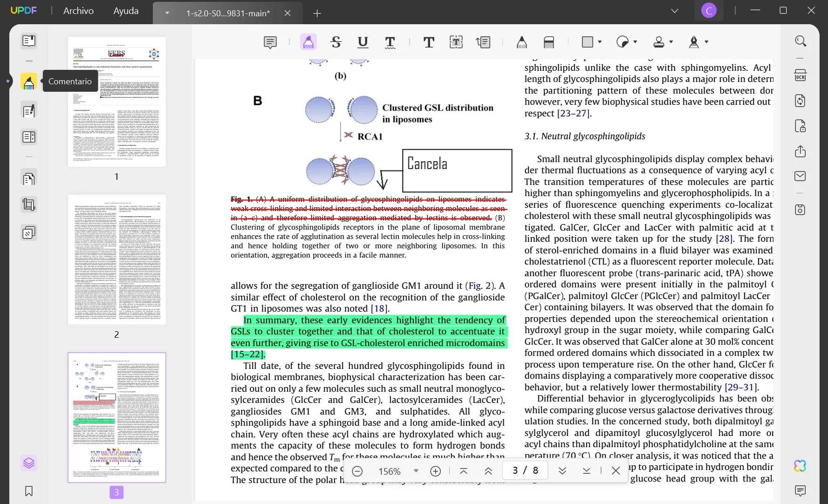Select page 2 thumbnail

tap(117, 259)
